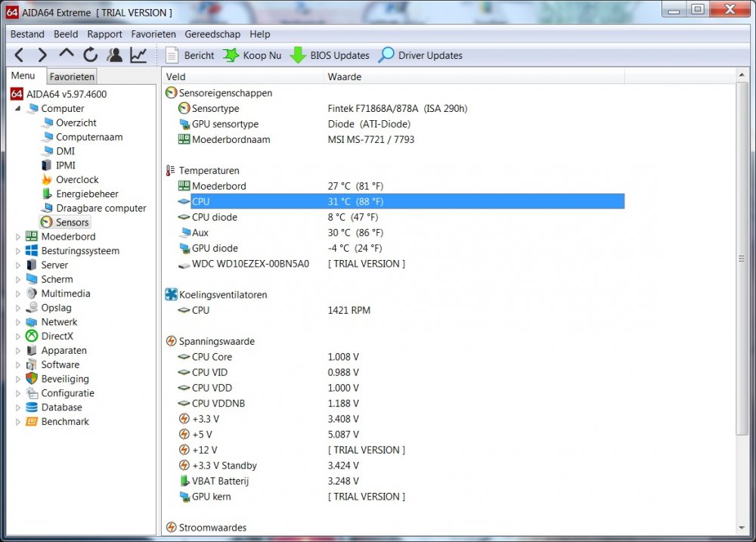Screen dimensions: 756x542
Task: Expand the Moederbord tree node
Action: 19,237
